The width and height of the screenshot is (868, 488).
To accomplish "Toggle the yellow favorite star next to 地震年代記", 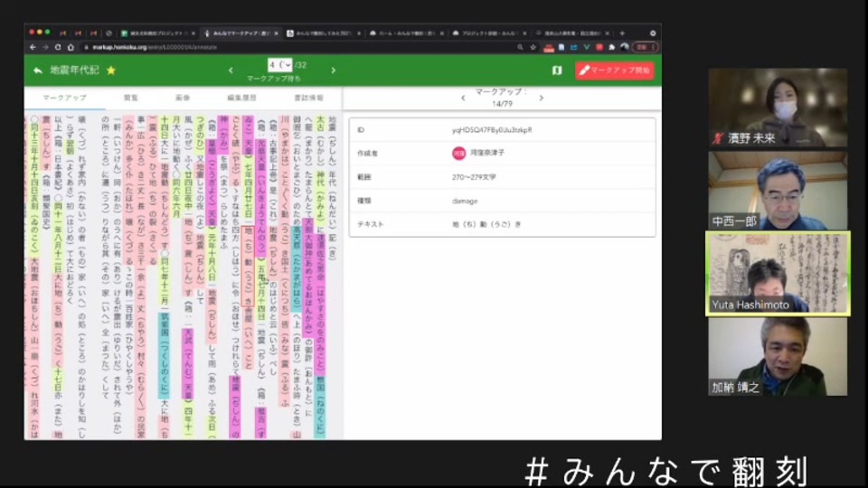I will [110, 70].
